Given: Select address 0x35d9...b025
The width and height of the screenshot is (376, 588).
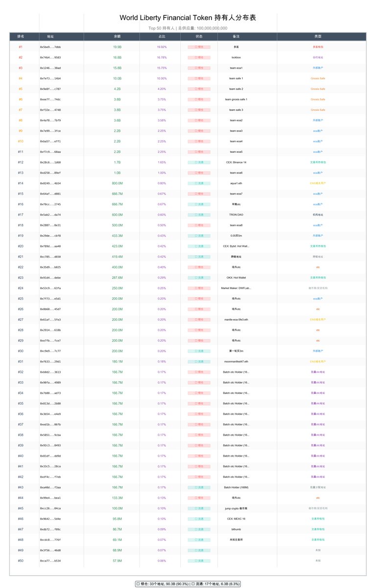Looking at the screenshot, I should [50, 267].
